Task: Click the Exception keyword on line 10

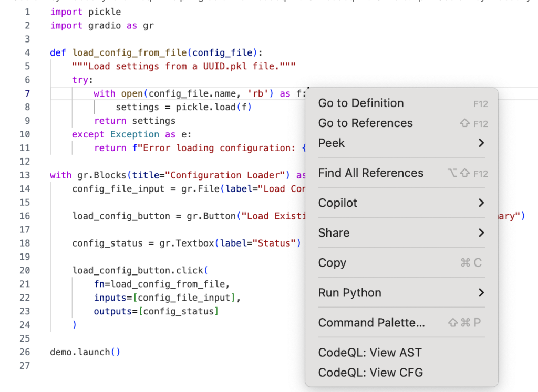Action: pos(134,134)
